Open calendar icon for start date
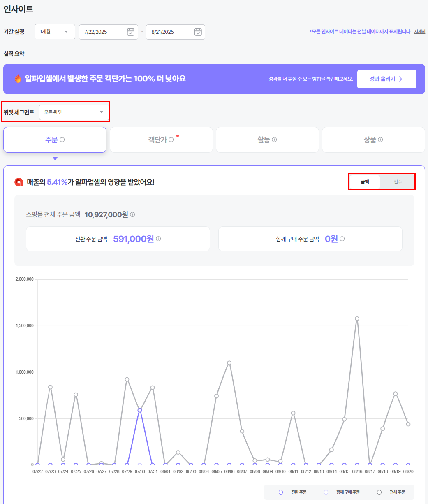 pyautogui.click(x=130, y=32)
